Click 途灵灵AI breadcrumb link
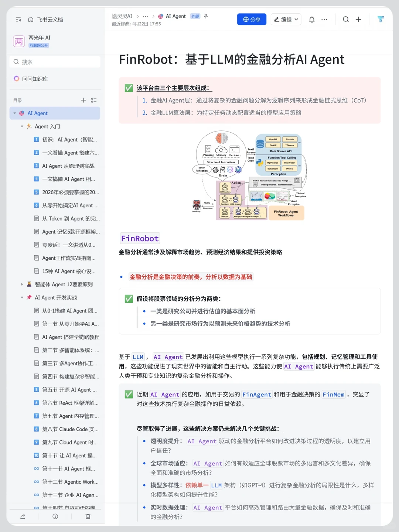 122,16
